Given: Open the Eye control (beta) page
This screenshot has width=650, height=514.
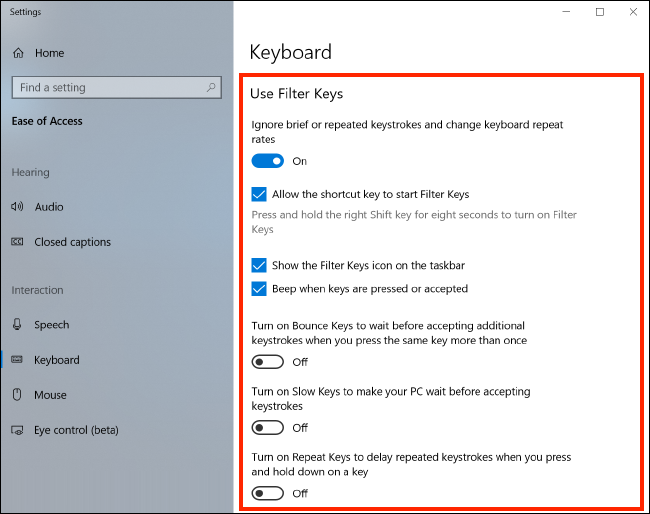Looking at the screenshot, I should tap(76, 430).
